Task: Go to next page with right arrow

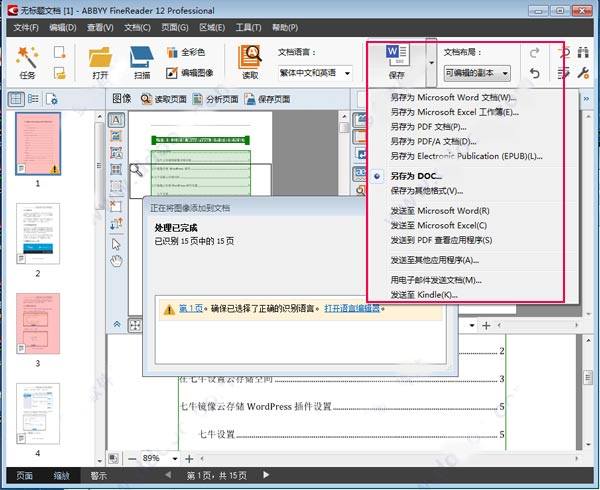Action: 266,475
